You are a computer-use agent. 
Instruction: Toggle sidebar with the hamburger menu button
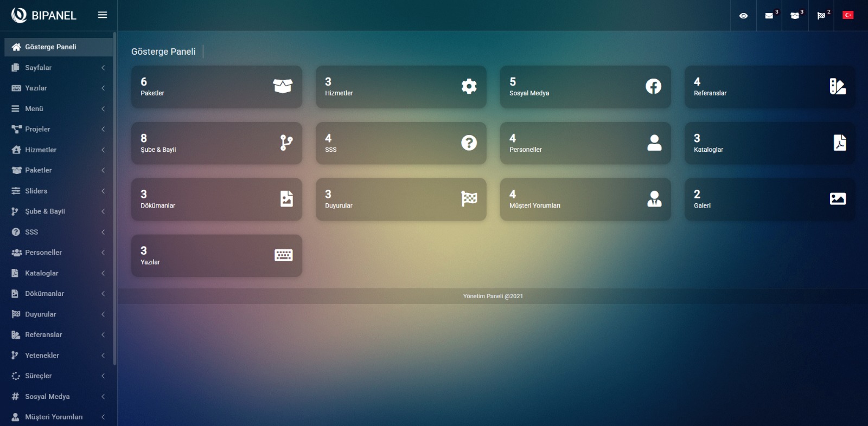[x=103, y=15]
